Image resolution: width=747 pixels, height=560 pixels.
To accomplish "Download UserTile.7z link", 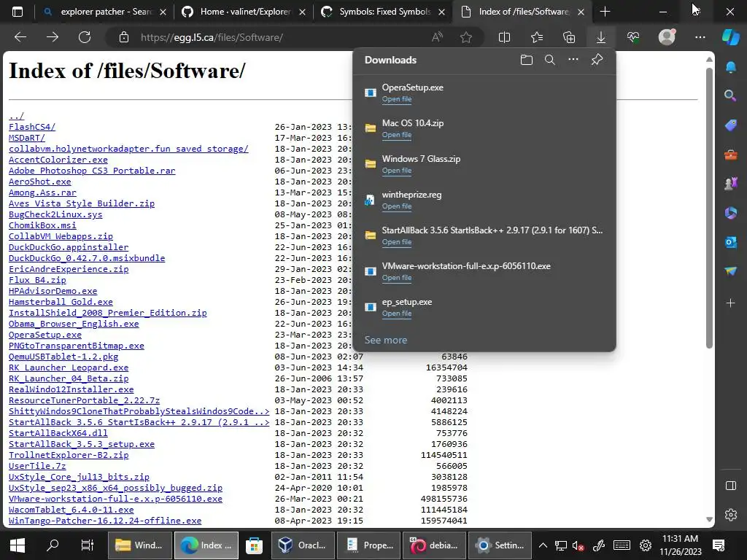I will (x=37, y=466).
